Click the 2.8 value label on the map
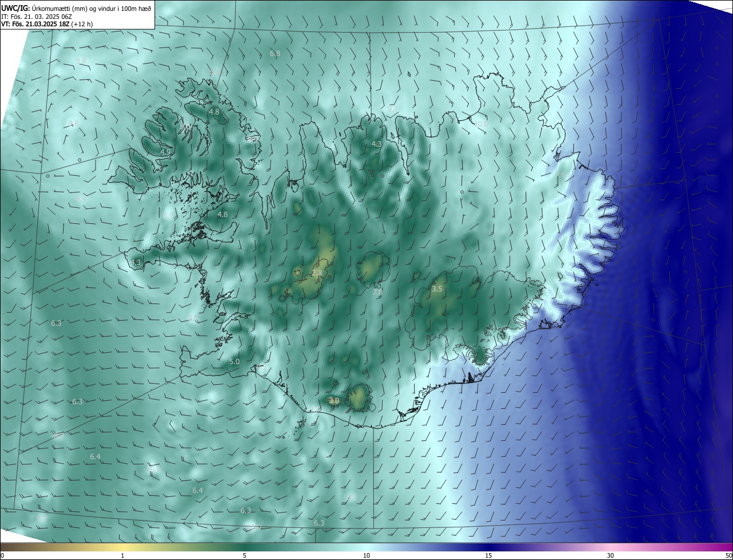733x560 pixels. (317, 274)
